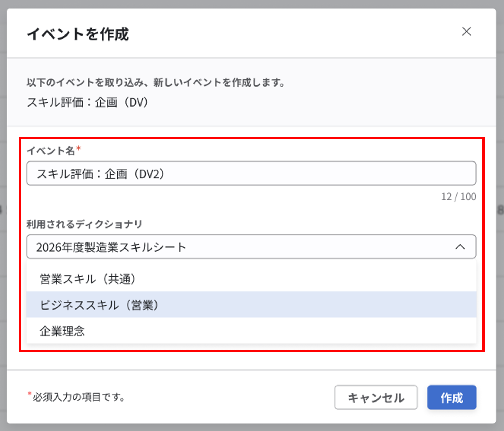Click the 12 / 100 character counter

(458, 197)
